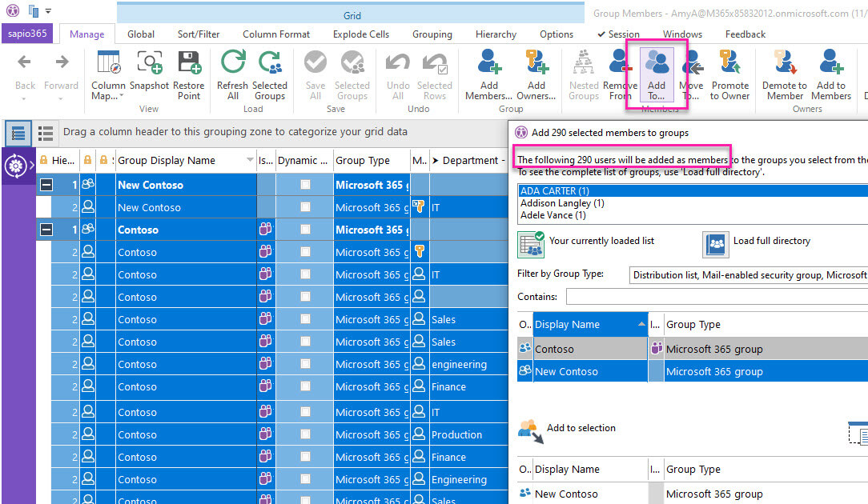Viewport: 868px width, 504px height.
Task: Open the Windows ribbon tab
Action: point(682,34)
